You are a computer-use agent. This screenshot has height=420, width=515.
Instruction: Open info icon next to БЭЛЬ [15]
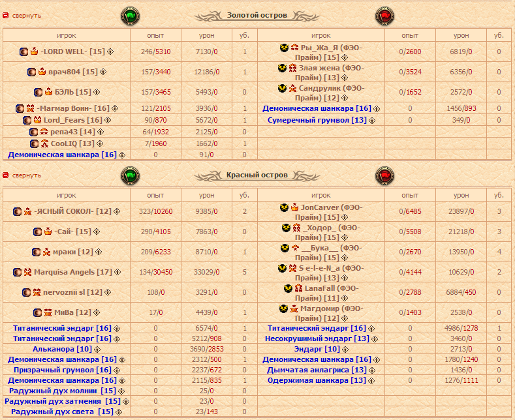tap(97, 92)
